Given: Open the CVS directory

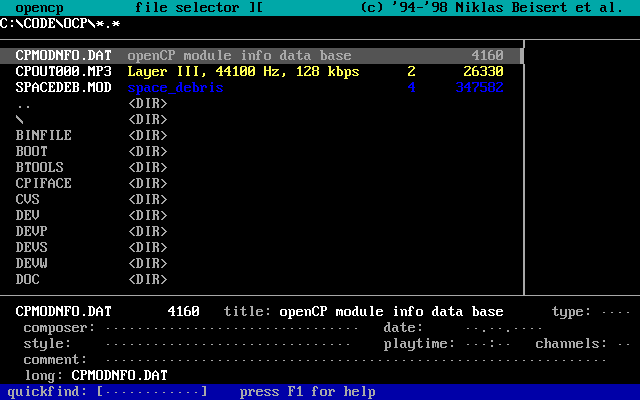Looking at the screenshot, I should pos(28,200).
